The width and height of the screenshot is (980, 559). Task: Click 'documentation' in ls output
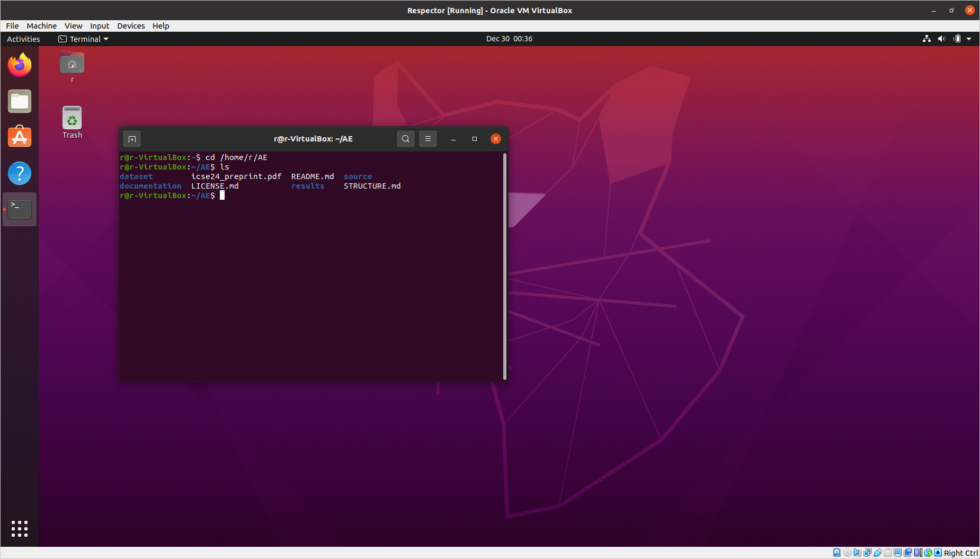(x=150, y=186)
